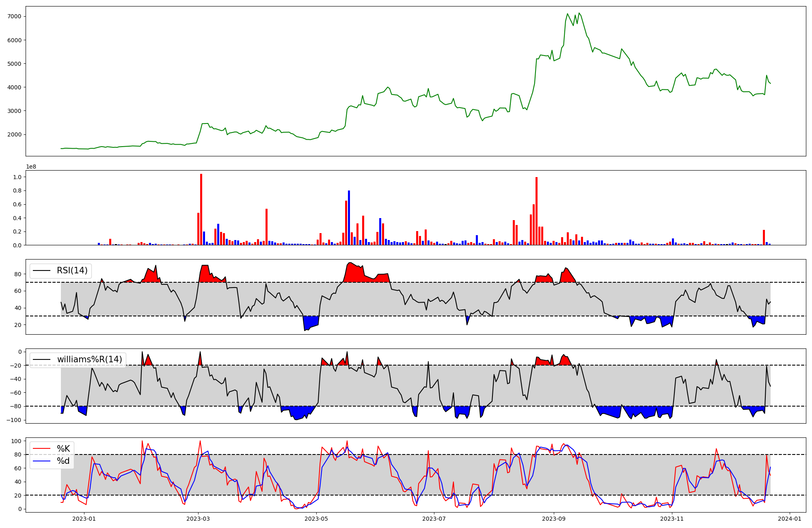Click the 2023-01 date tick label
The height and width of the screenshot is (528, 812).
[84, 519]
